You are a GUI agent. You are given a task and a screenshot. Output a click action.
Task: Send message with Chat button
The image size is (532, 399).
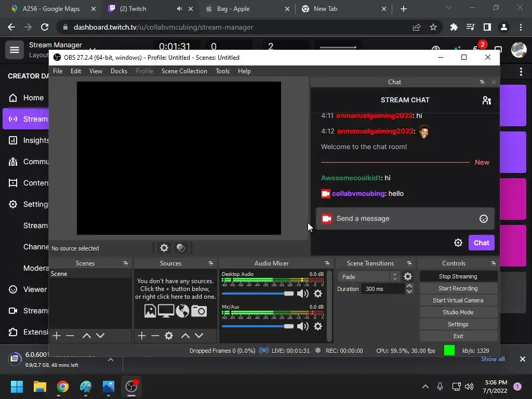point(482,243)
